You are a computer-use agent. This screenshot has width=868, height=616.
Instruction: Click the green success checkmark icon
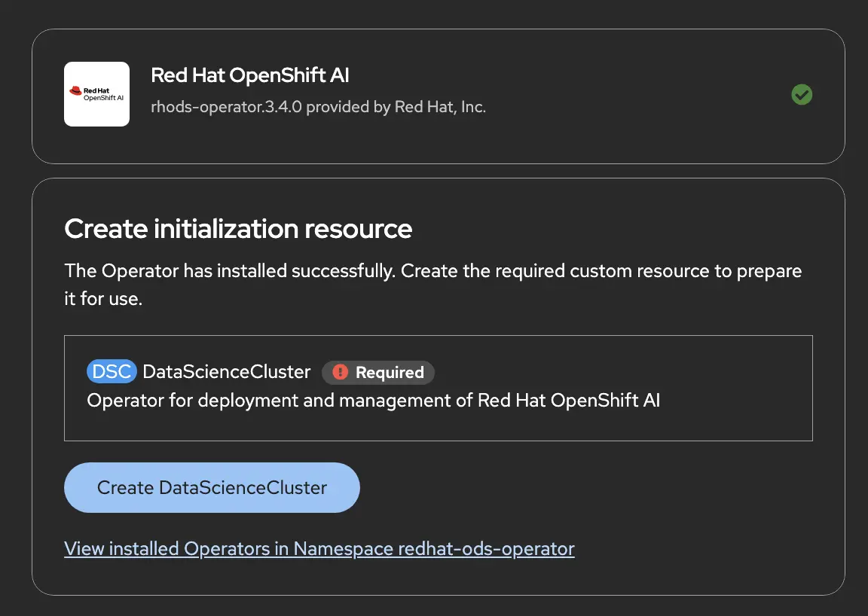(802, 95)
